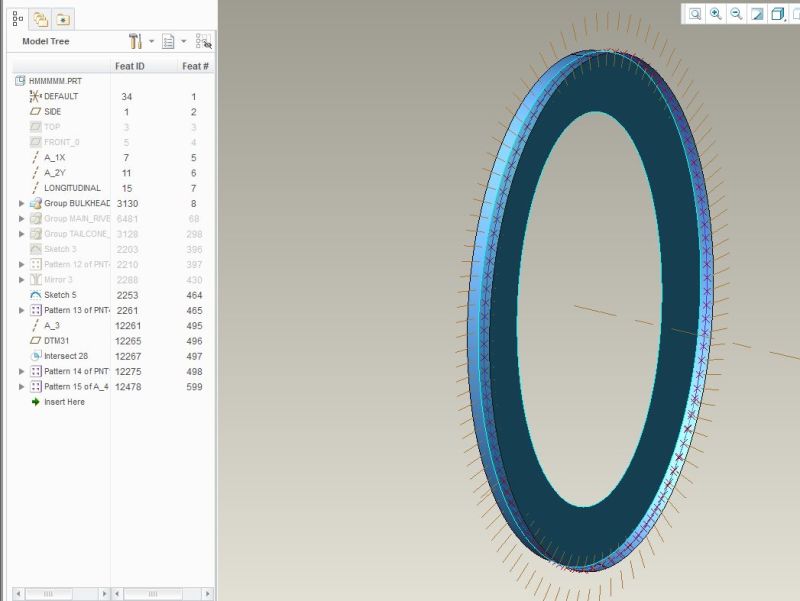
Task: Switch to the Favorites folder tab
Action: (63, 19)
